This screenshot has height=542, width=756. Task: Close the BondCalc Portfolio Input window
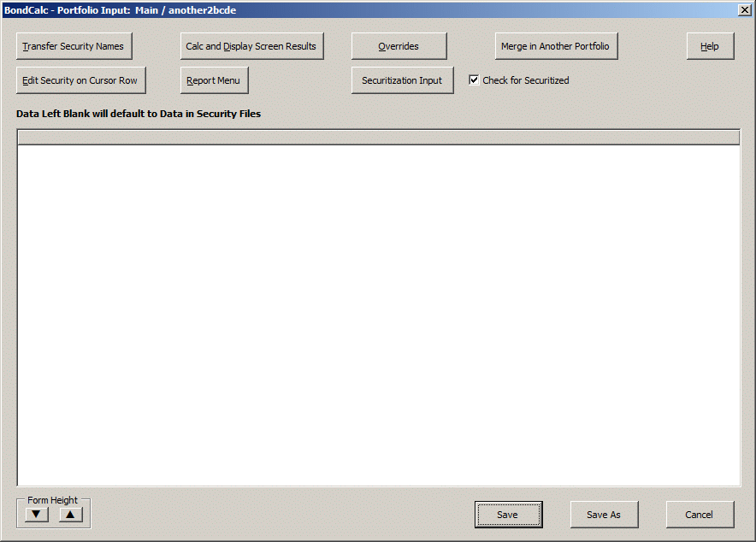744,9
